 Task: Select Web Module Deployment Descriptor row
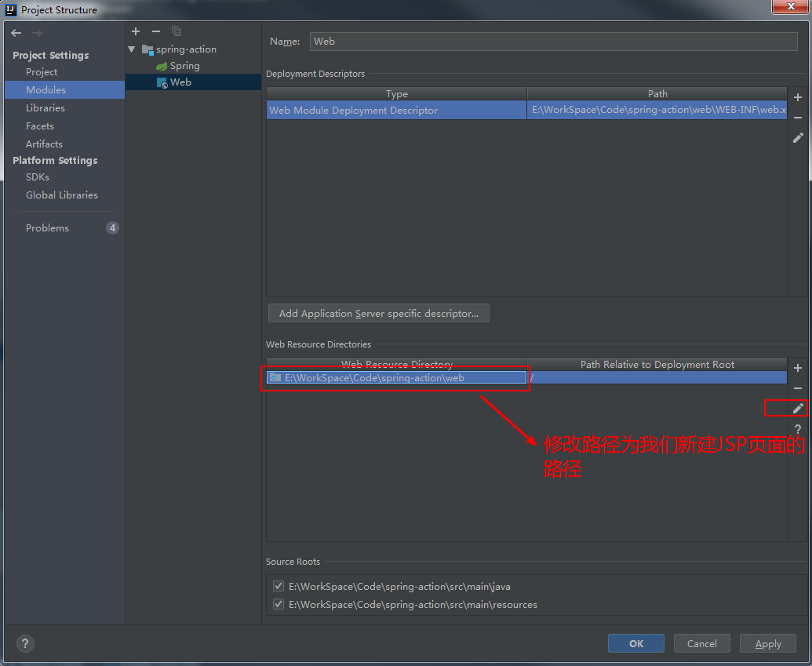point(397,111)
